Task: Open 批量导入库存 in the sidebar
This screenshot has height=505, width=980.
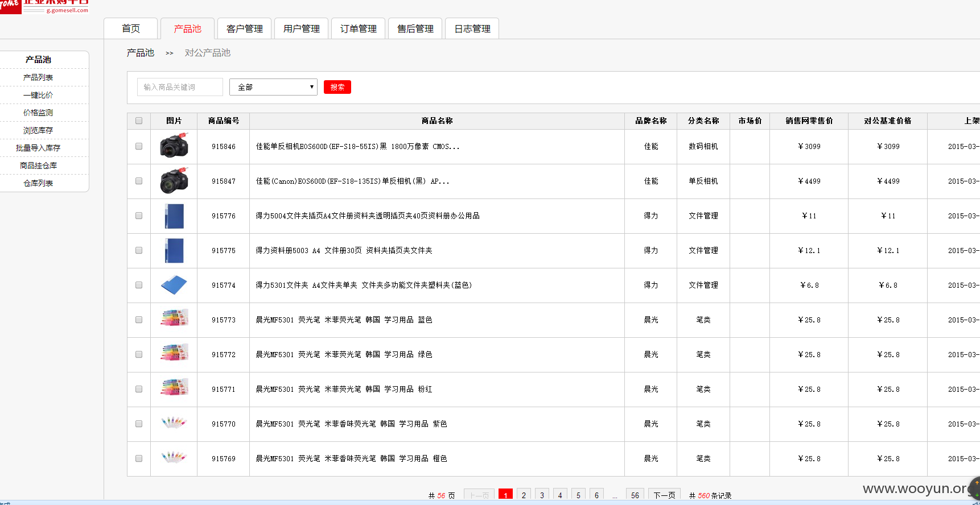Action: 38,148
